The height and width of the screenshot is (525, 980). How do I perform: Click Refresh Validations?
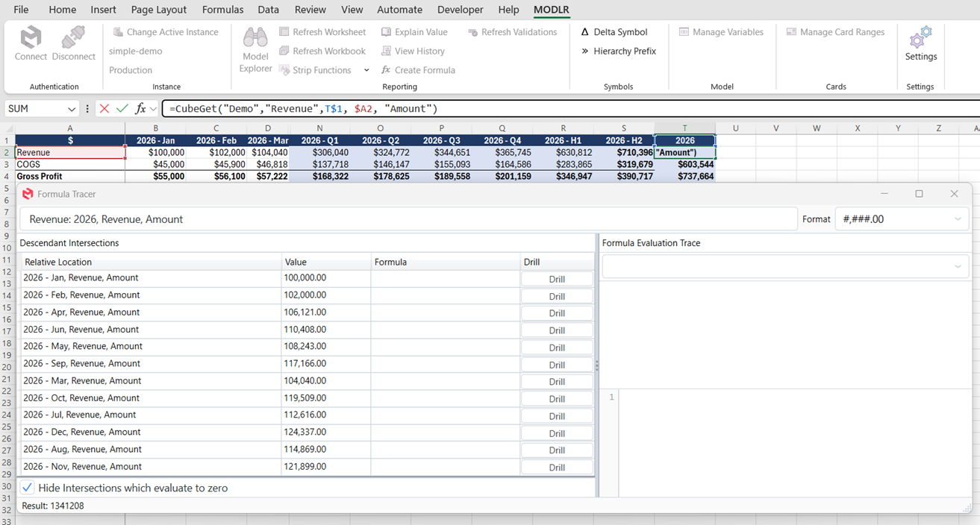point(513,32)
